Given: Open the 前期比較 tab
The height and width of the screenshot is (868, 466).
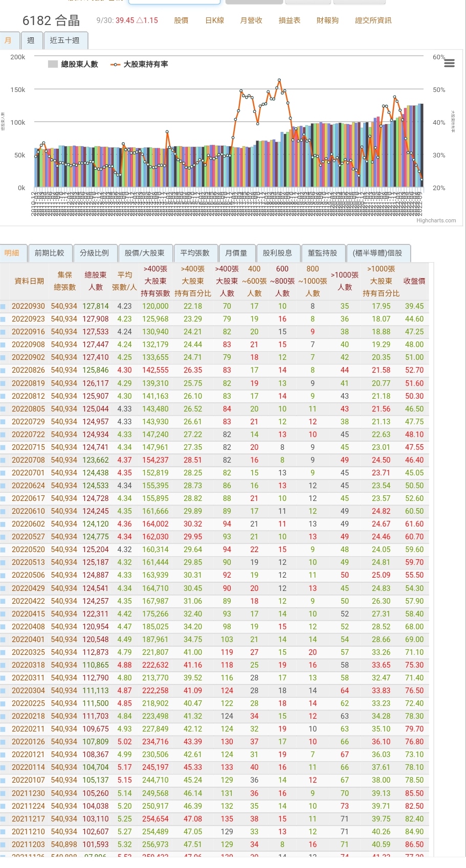Looking at the screenshot, I should [50, 253].
